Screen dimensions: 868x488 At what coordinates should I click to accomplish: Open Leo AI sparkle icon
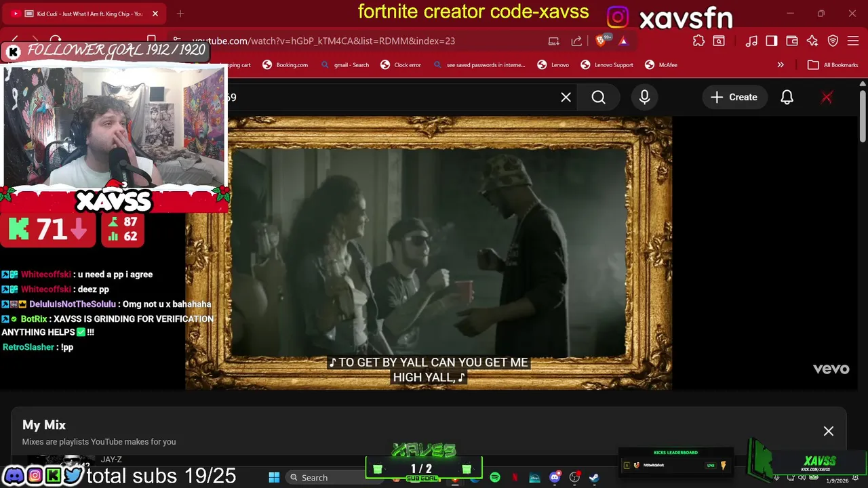[812, 41]
